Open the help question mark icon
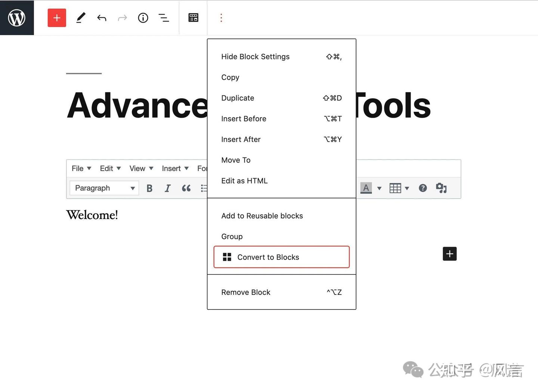The height and width of the screenshot is (392, 538). click(423, 188)
